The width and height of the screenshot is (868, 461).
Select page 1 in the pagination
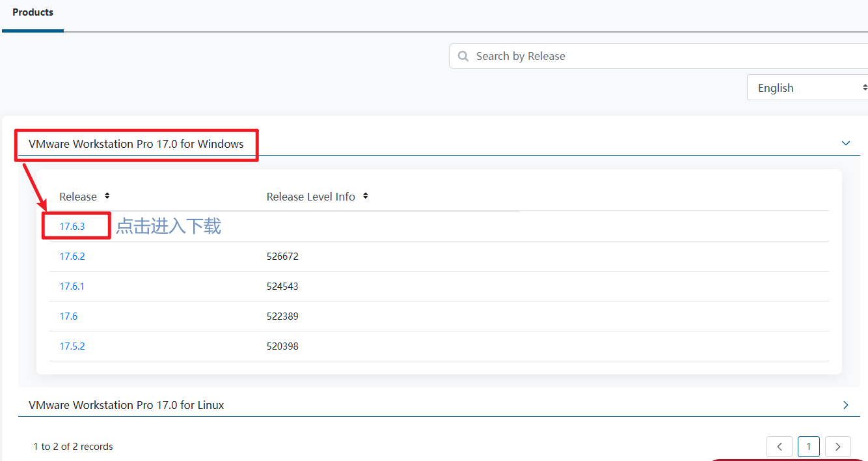pos(809,447)
